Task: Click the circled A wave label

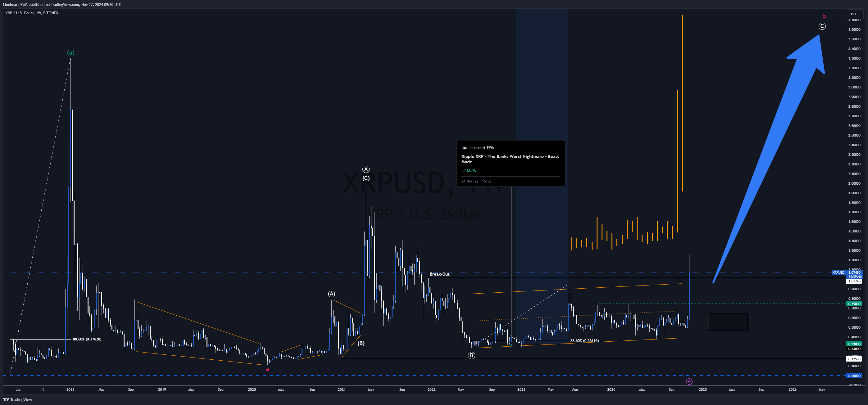Action: tap(366, 169)
